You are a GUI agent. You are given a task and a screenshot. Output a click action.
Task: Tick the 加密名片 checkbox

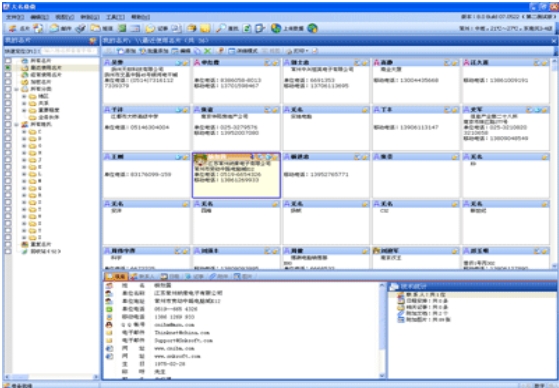8,82
